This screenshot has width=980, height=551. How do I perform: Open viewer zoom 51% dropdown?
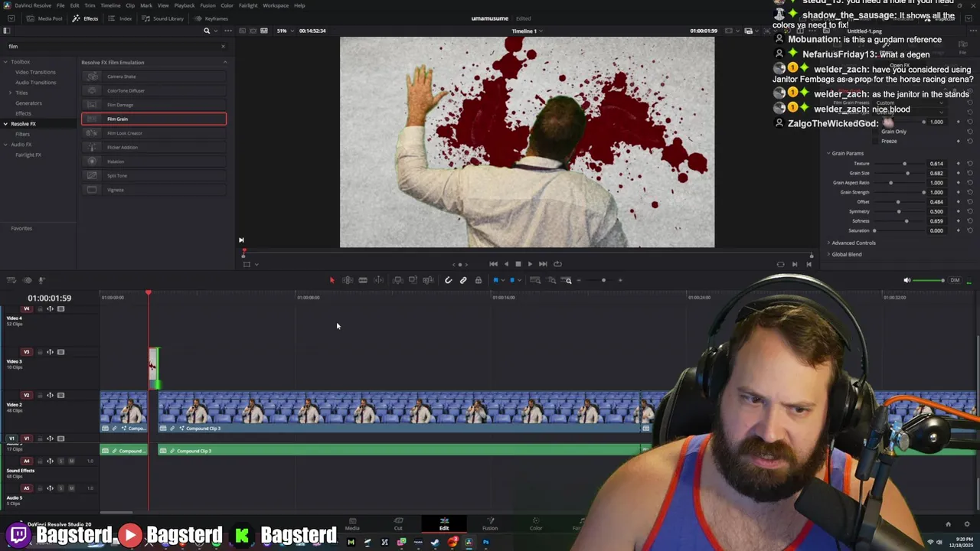tap(284, 31)
